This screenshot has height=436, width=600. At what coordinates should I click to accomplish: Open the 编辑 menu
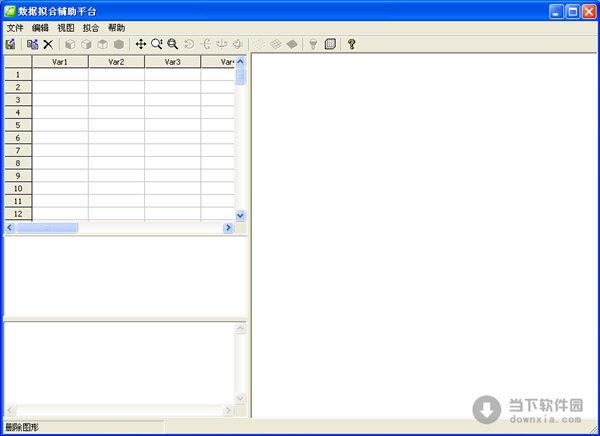pyautogui.click(x=41, y=28)
